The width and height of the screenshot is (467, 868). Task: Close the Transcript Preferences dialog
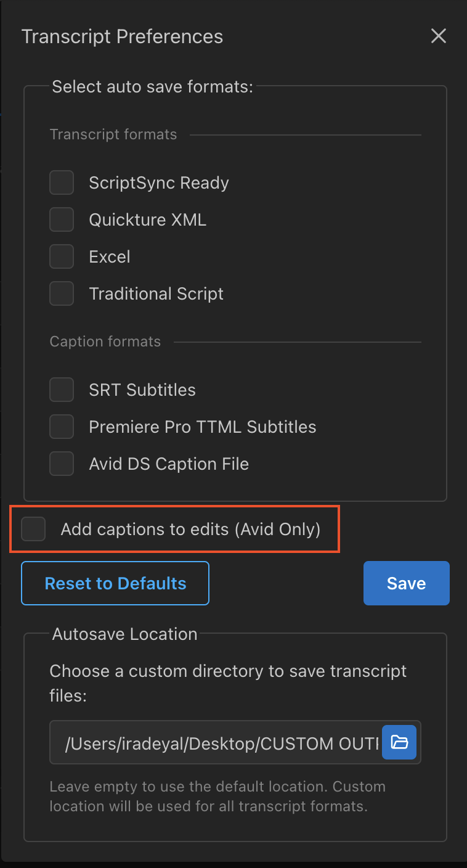pos(438,36)
